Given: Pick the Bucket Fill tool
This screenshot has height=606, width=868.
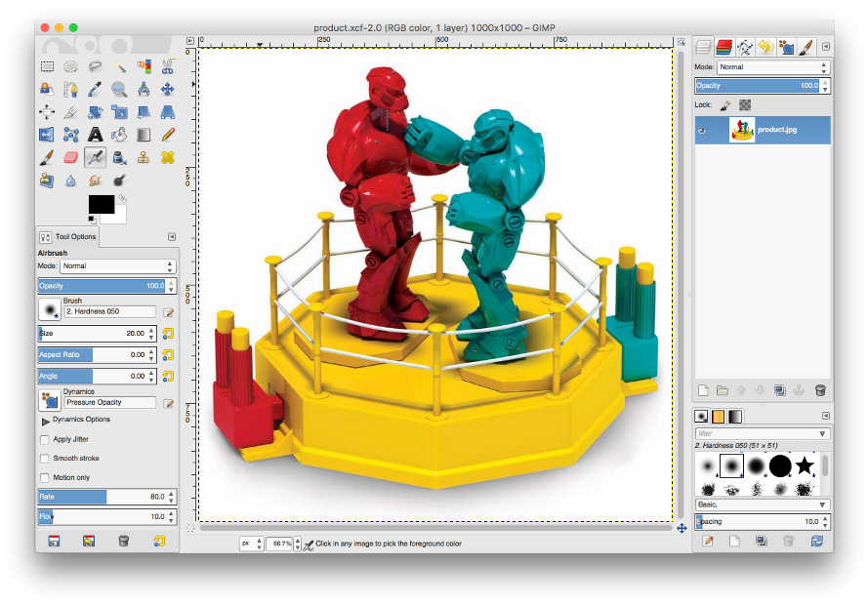Looking at the screenshot, I should pos(118,135).
